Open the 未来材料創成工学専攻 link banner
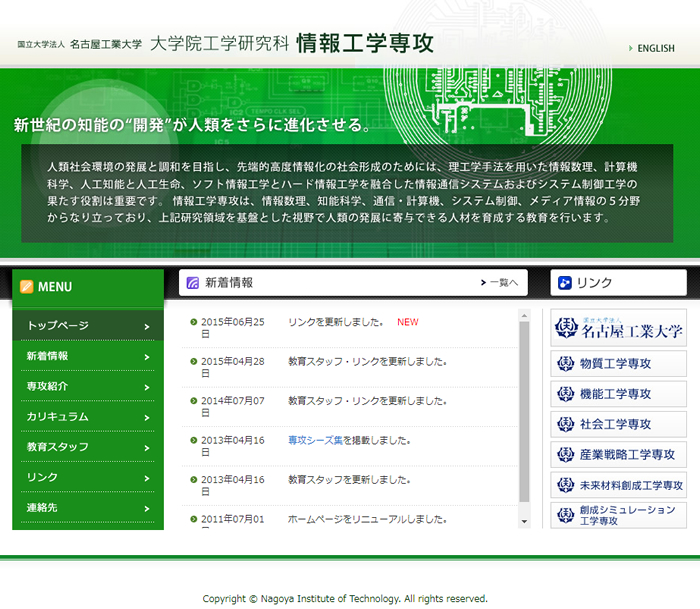This screenshot has width=700, height=609. point(618,485)
